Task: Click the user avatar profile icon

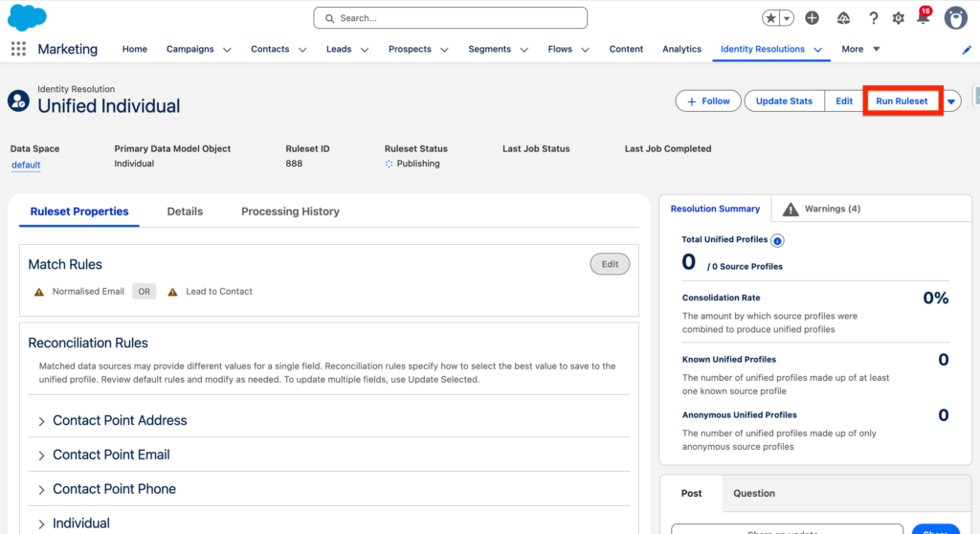Action: click(955, 18)
